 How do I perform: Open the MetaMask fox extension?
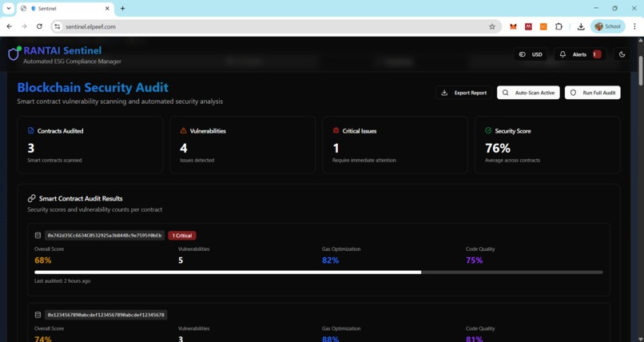(514, 26)
